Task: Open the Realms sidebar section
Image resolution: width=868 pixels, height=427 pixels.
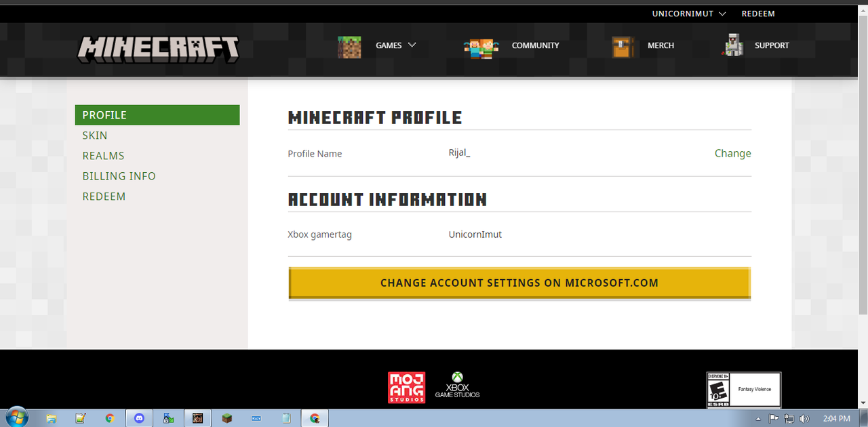Action: pyautogui.click(x=103, y=156)
